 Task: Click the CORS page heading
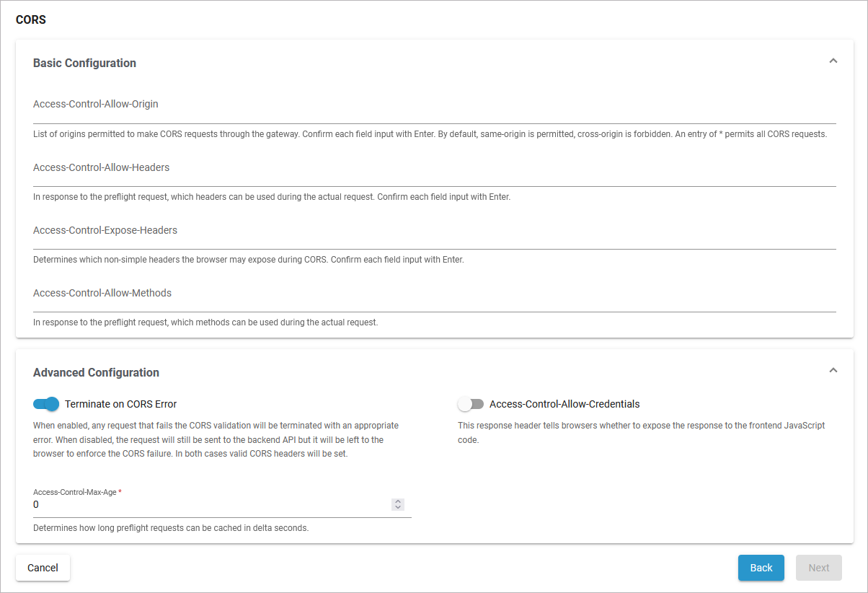pyautogui.click(x=31, y=20)
